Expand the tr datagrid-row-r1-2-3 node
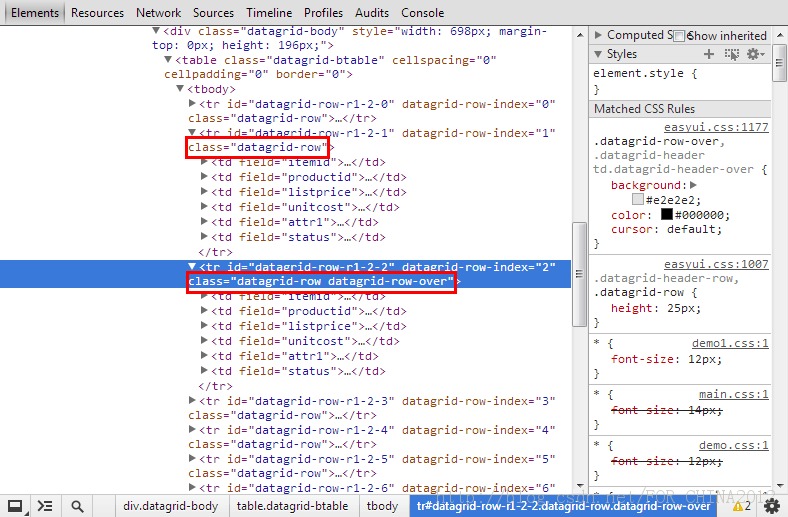This screenshot has height=517, width=788. (192, 400)
